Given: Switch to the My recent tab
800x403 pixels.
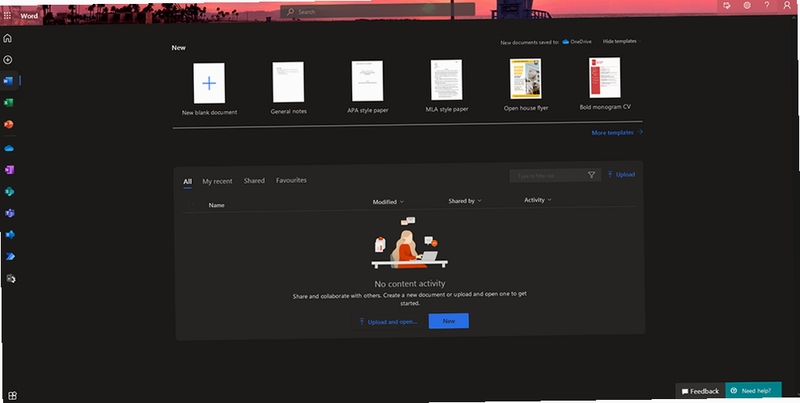Looking at the screenshot, I should (217, 181).
